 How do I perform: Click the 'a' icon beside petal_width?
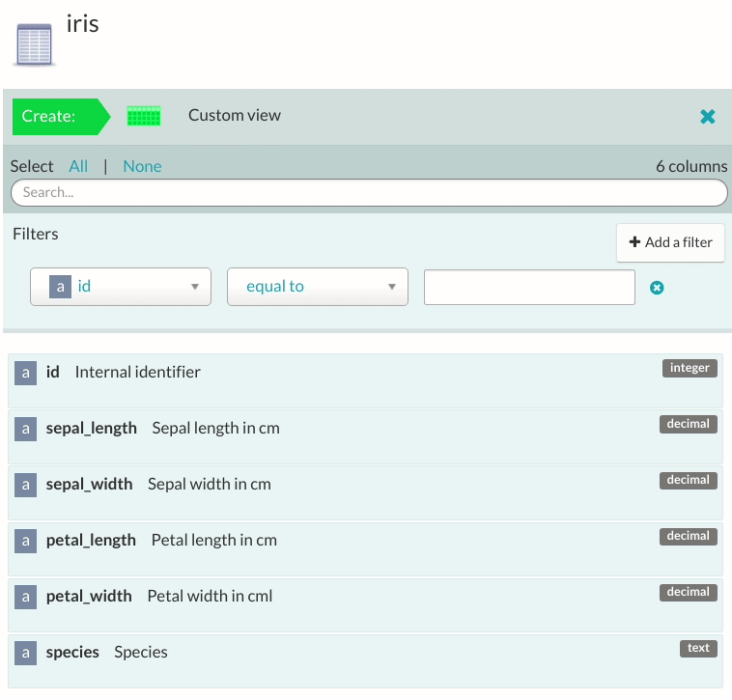pos(25,597)
